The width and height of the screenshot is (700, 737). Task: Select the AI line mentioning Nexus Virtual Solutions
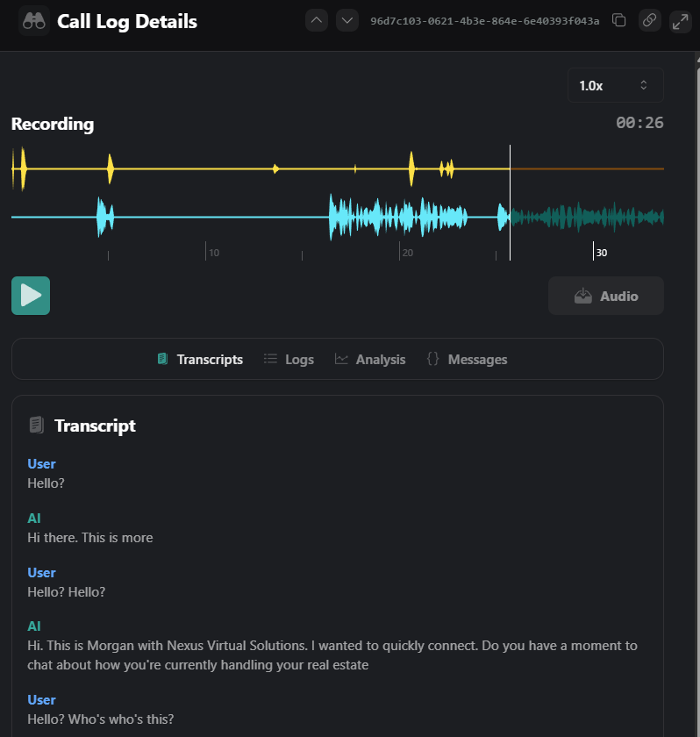[x=332, y=655]
